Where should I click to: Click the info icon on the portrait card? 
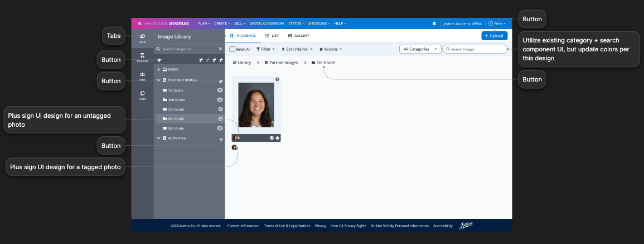(x=277, y=79)
